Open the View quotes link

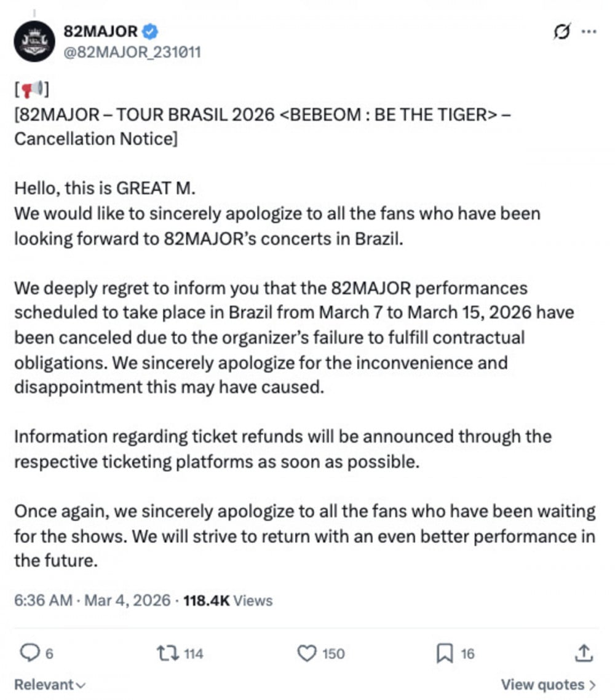click(548, 684)
